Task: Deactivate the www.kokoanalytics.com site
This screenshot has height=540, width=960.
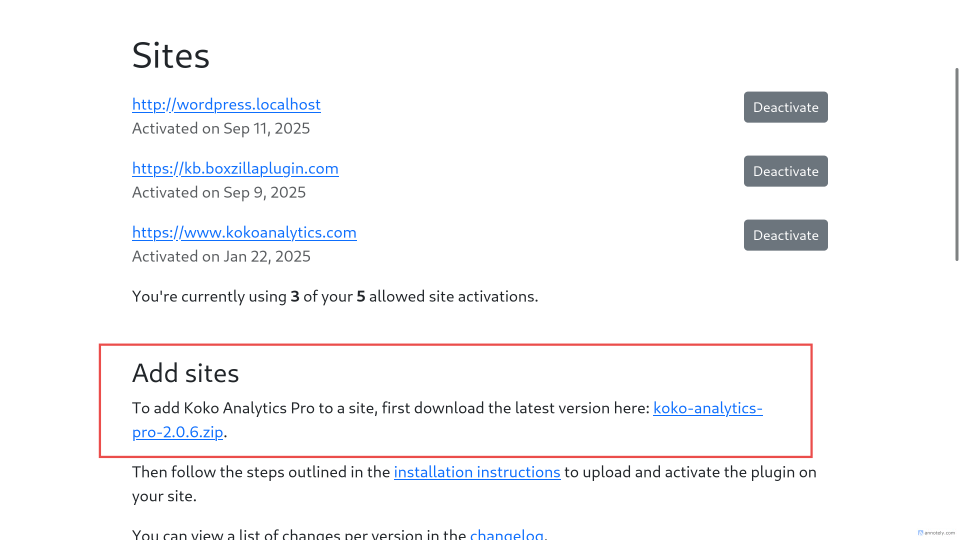Action: (x=785, y=235)
